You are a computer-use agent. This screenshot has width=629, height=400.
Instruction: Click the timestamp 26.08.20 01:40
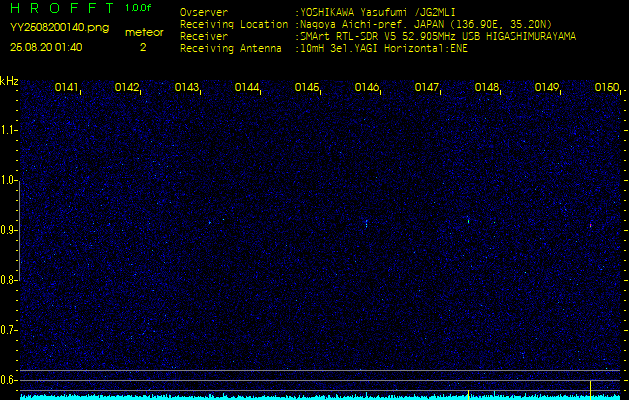pyautogui.click(x=46, y=47)
